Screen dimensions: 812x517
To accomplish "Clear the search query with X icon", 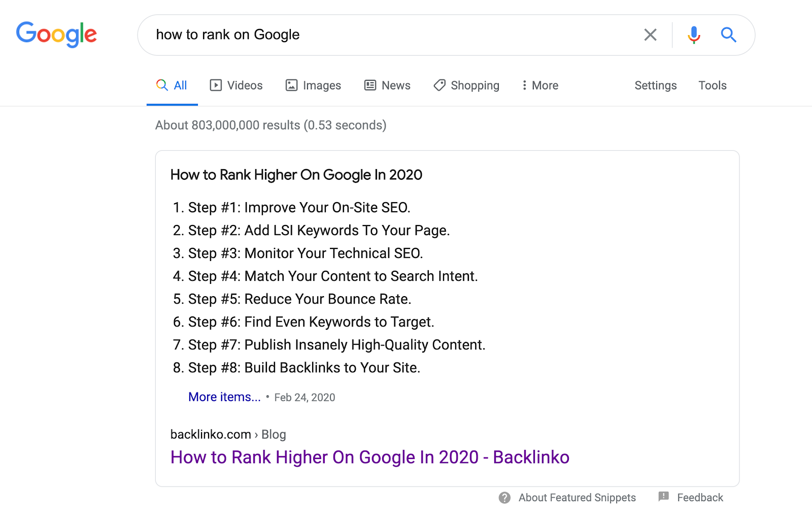I will pyautogui.click(x=650, y=35).
